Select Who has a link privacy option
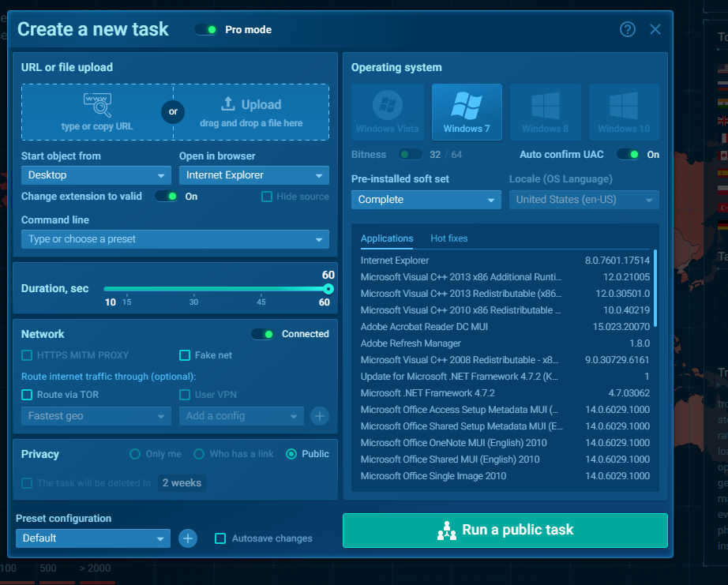 pos(199,454)
